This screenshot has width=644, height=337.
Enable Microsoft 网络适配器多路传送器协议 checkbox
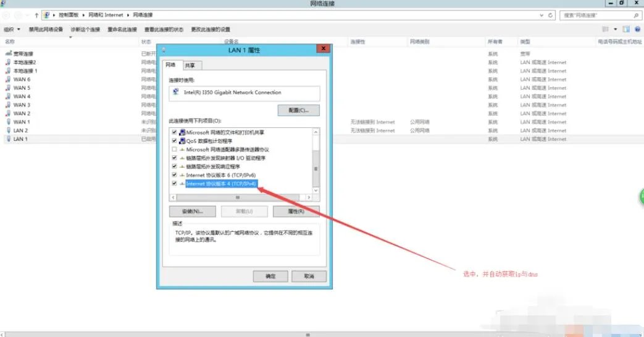[x=174, y=150]
